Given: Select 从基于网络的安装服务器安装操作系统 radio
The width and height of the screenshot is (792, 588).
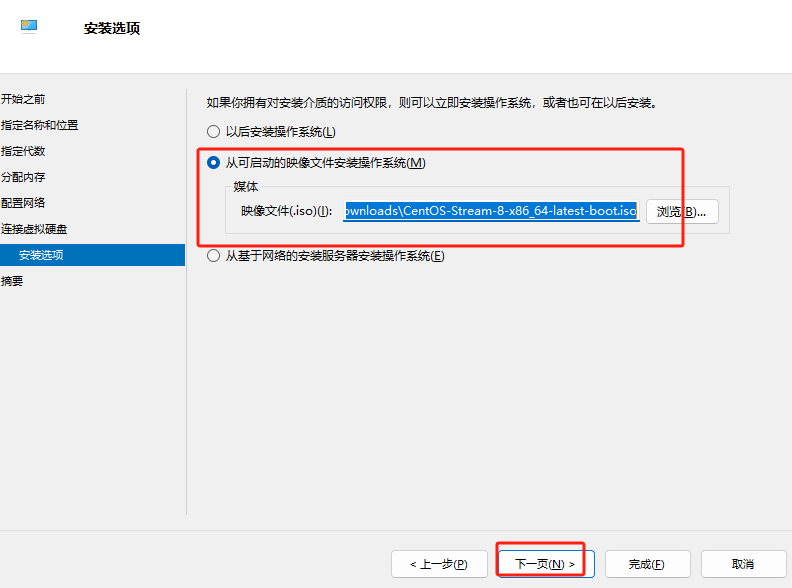Looking at the screenshot, I should (x=212, y=256).
